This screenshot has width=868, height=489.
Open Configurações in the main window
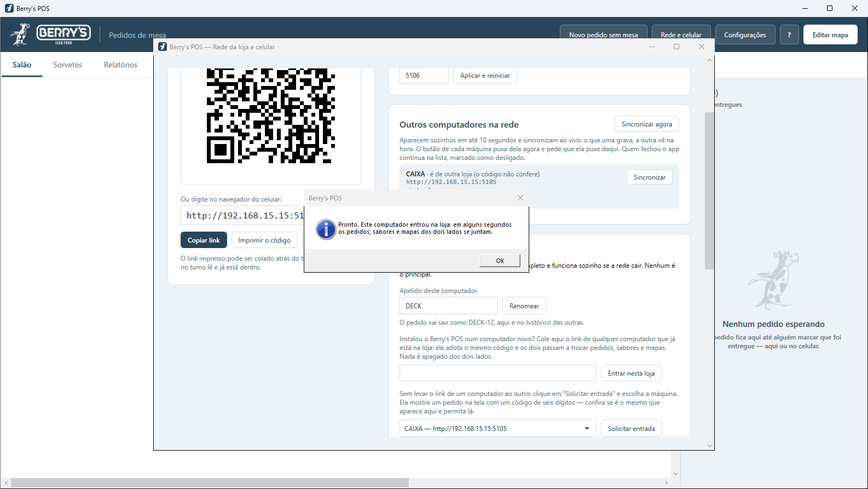coord(745,34)
